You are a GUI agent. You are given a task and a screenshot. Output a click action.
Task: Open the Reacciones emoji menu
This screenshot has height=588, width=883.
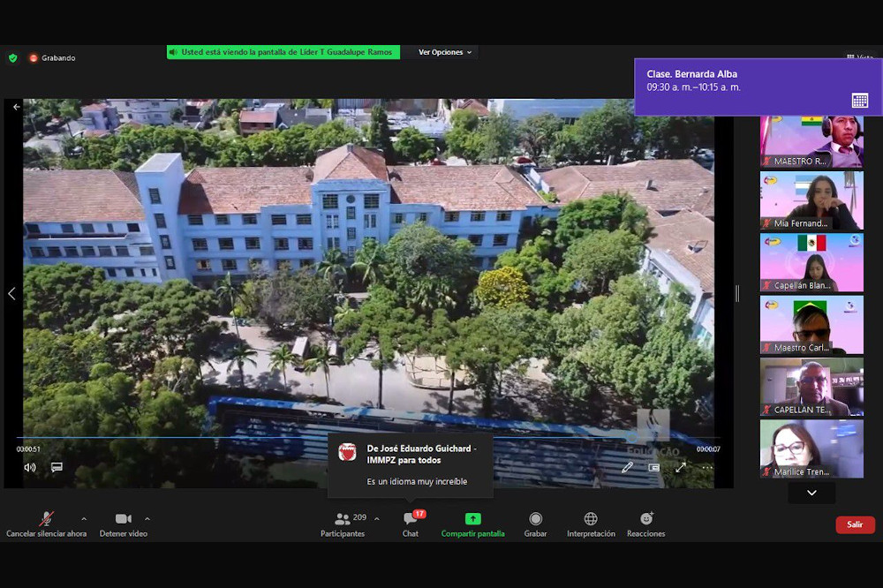(645, 524)
